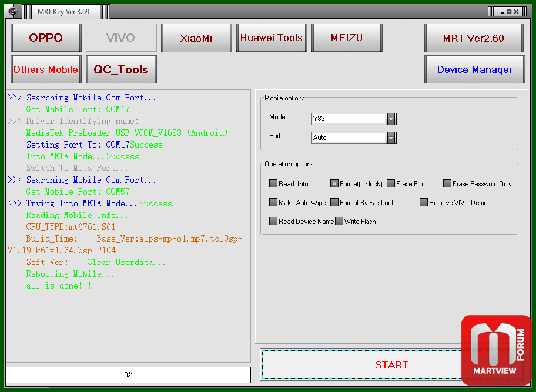Viewport: 536px width, 392px height.
Task: Click the Port field showing Auto
Action: (x=349, y=138)
